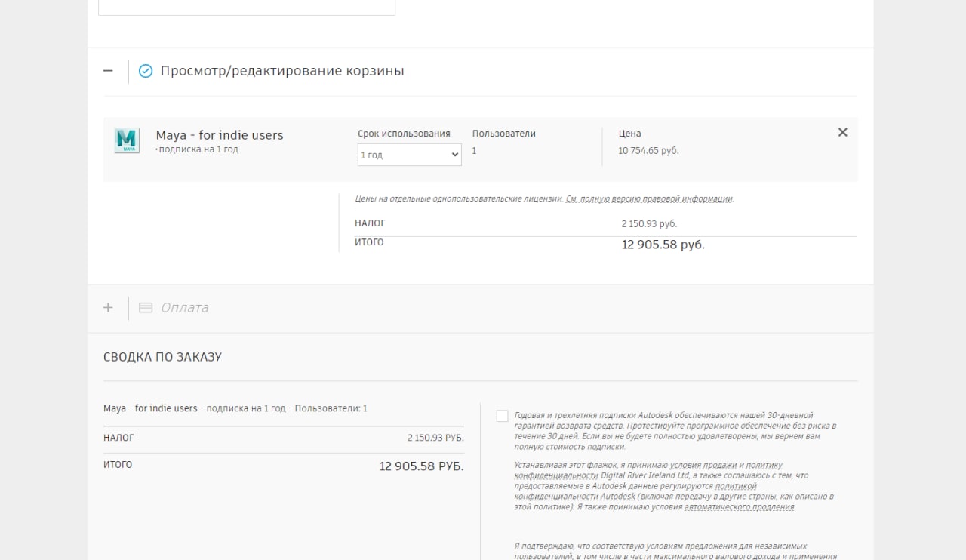
Task: Click the checkmark icon next to Просмотр/редактирование корзины
Action: point(146,71)
